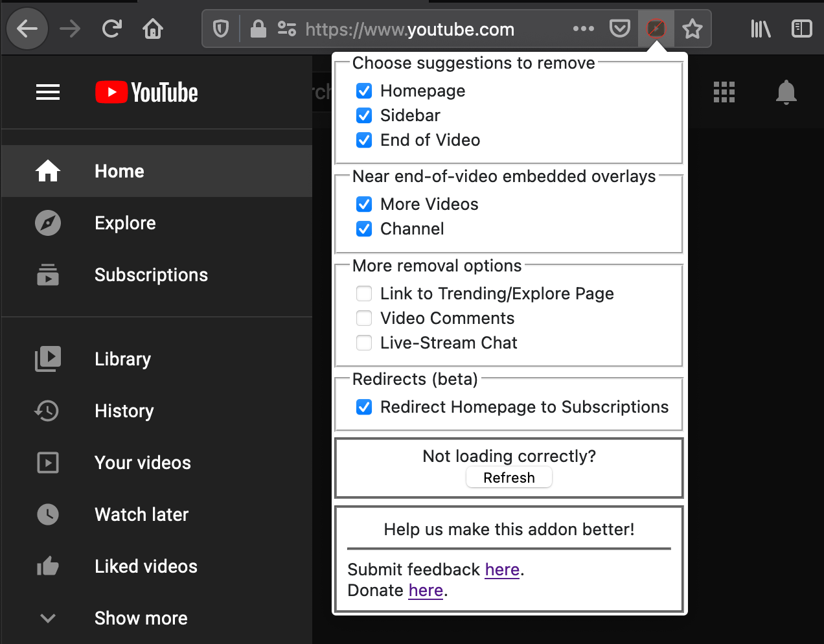The image size is (824, 644).
Task: Uncheck the Homepage suggestions checkbox
Action: coord(364,91)
